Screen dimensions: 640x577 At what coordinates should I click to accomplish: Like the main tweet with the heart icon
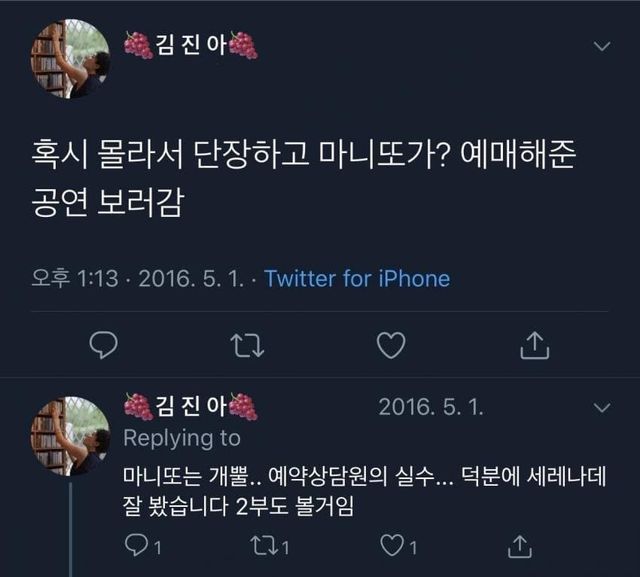pos(391,345)
